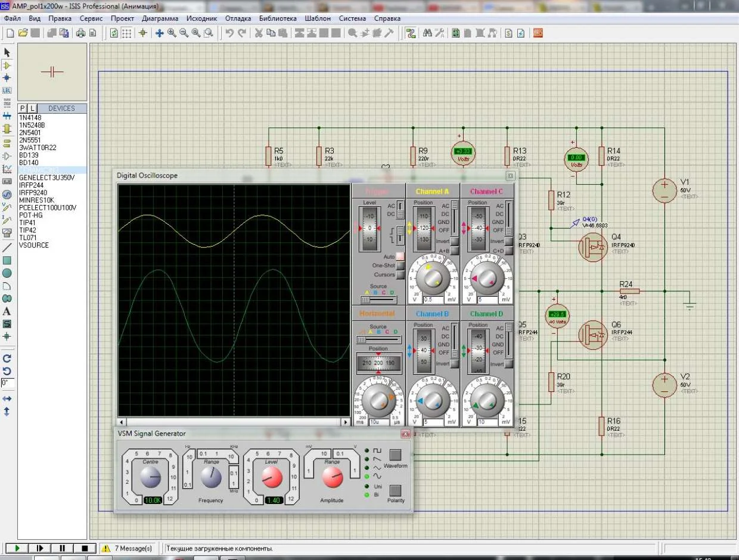This screenshot has height=560, width=739.
Task: Enable the One-Shot trigger button
Action: coord(400,266)
